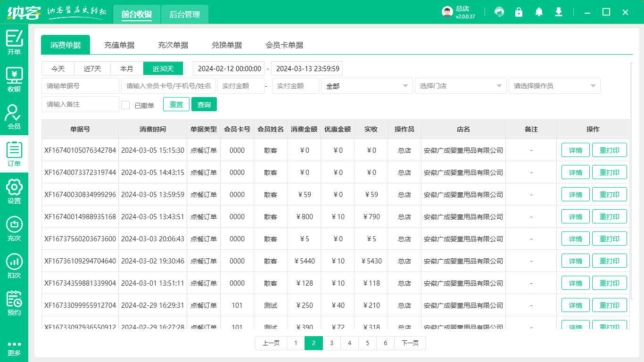Switch to 后台管理 mode
Image resolution: width=644 pixels, height=362 pixels.
[184, 15]
